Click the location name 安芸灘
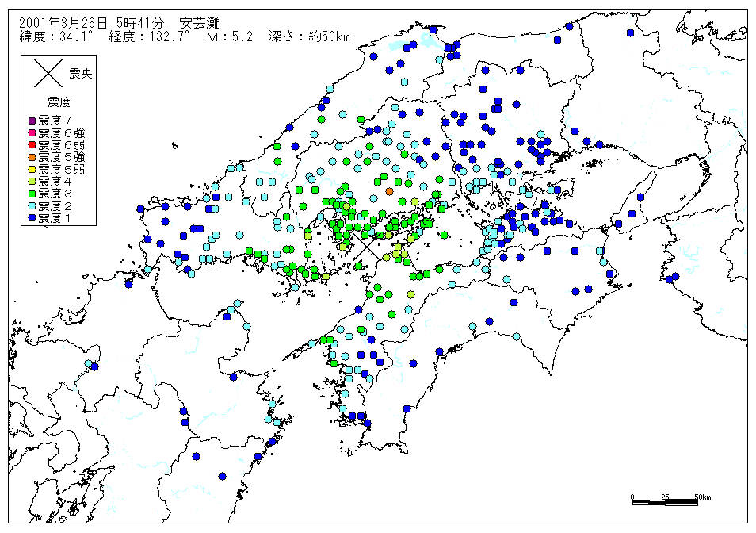Image resolution: width=756 pixels, height=533 pixels. [199, 23]
